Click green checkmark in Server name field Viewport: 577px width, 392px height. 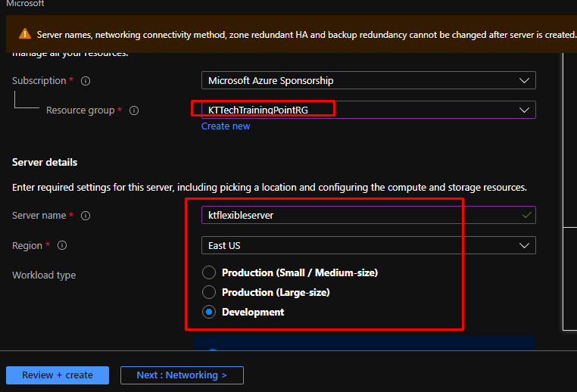click(x=526, y=216)
